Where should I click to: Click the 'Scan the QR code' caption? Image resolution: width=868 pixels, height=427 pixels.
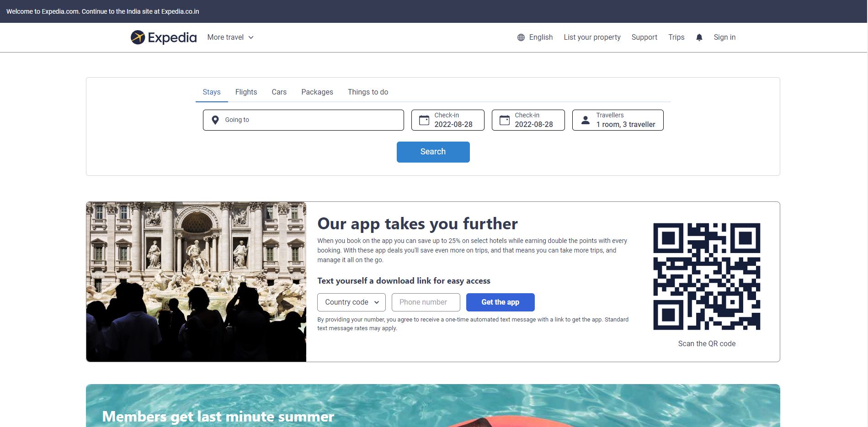(x=707, y=344)
